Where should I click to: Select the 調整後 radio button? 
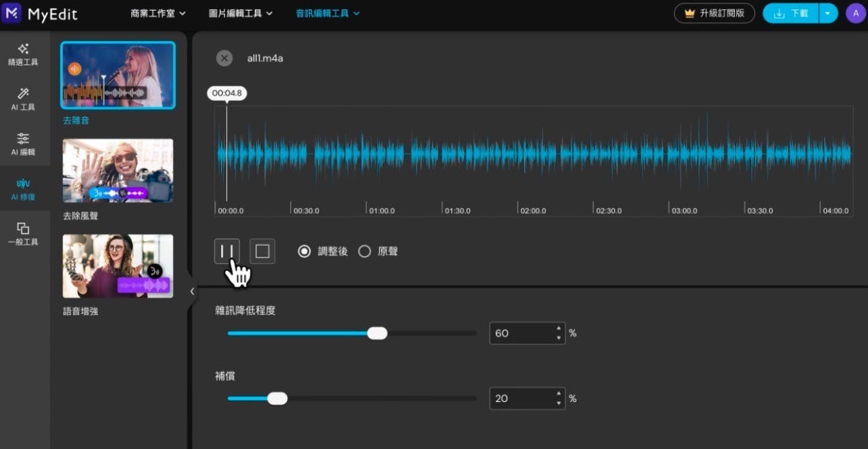tap(305, 251)
